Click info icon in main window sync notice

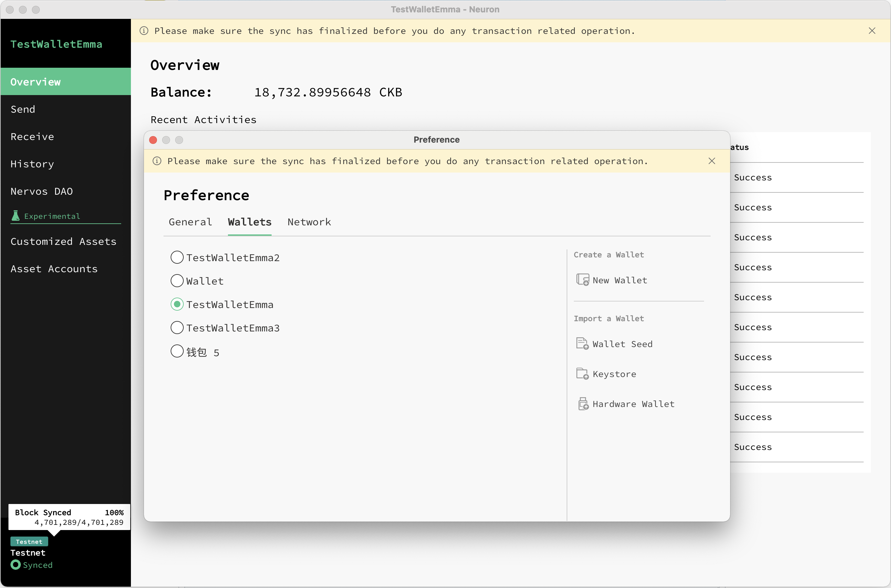[x=144, y=31]
